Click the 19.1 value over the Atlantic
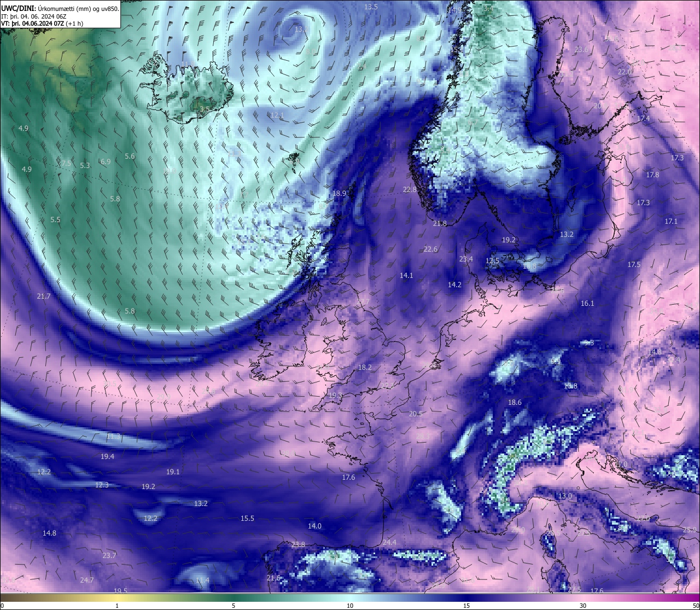Screen dimensions: 700x610 [173, 472]
